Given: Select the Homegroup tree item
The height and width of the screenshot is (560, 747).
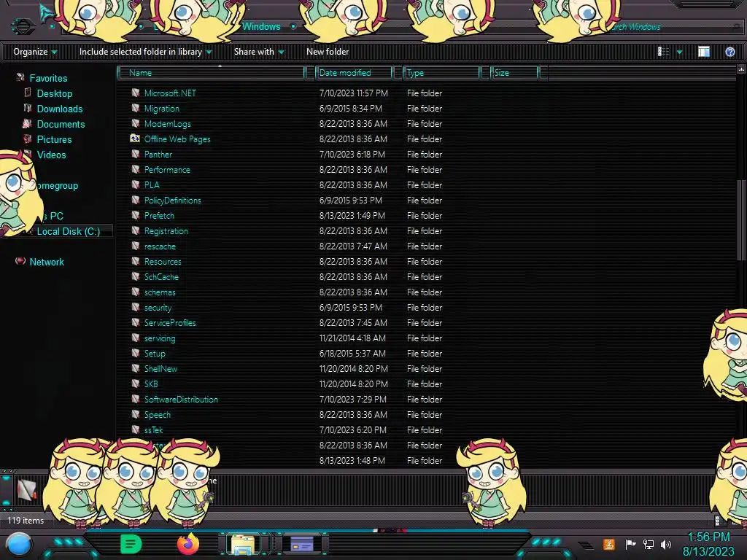Looking at the screenshot, I should pyautogui.click(x=56, y=186).
